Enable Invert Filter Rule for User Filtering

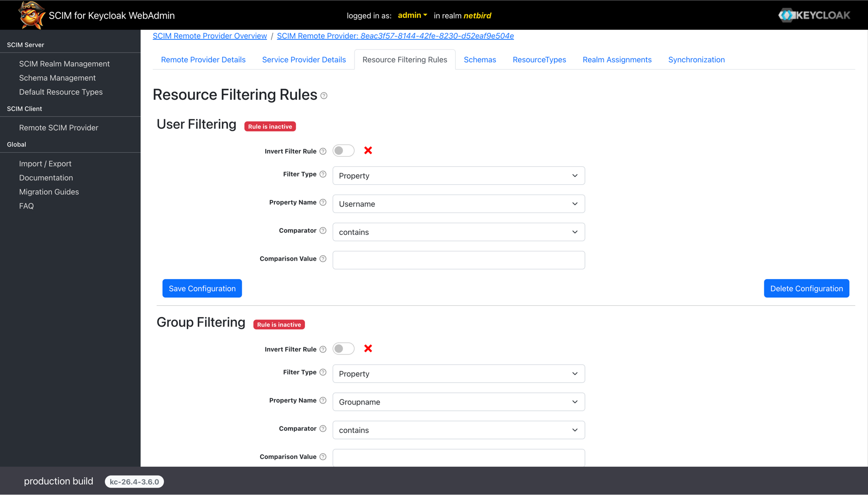(x=343, y=150)
